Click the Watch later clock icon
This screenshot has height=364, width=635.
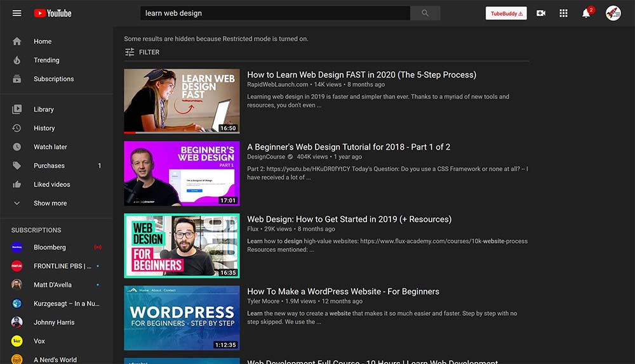pyautogui.click(x=17, y=147)
